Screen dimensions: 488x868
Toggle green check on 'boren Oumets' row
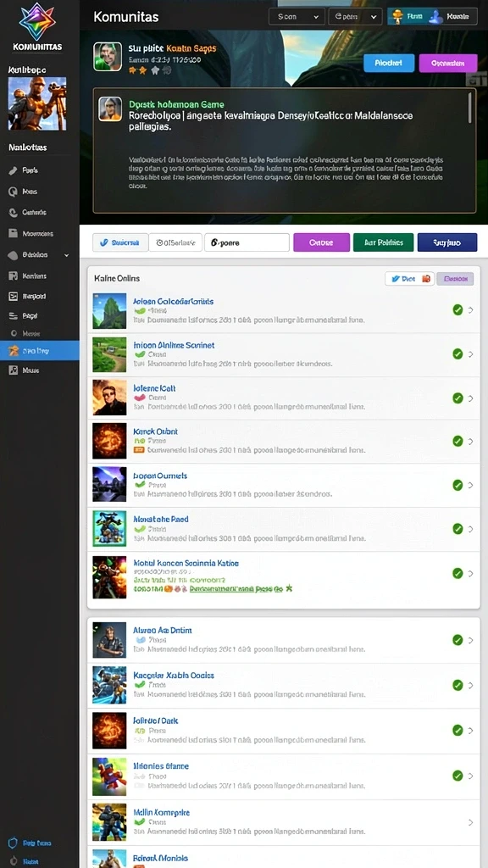pyautogui.click(x=457, y=485)
